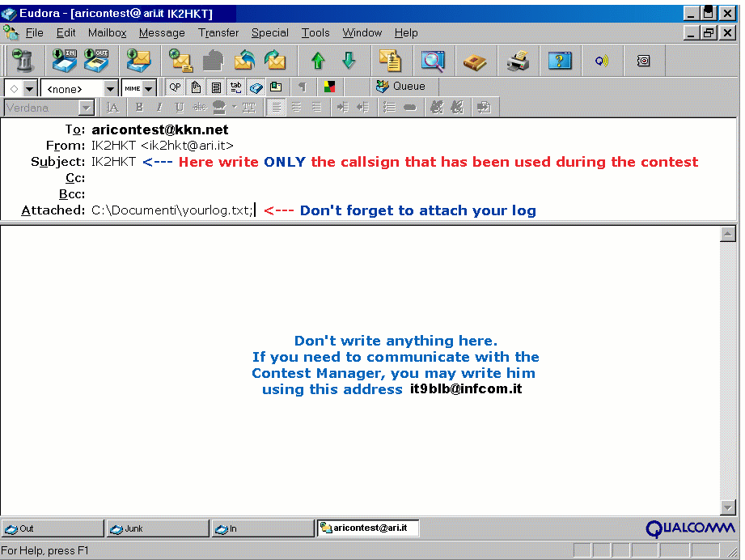Image resolution: width=745 pixels, height=560 pixels.
Task: Click the indent in button
Action: (x=342, y=108)
